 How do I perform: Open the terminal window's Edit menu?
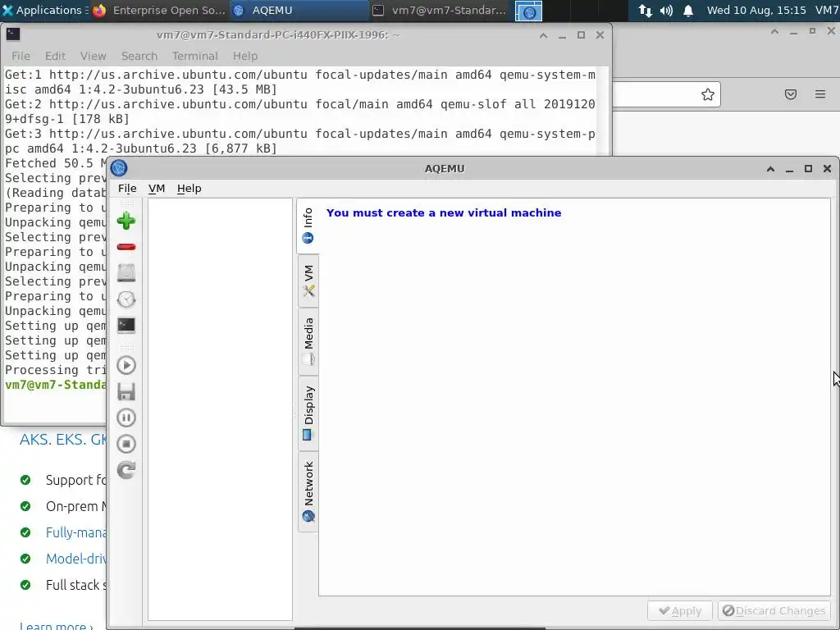tap(55, 56)
